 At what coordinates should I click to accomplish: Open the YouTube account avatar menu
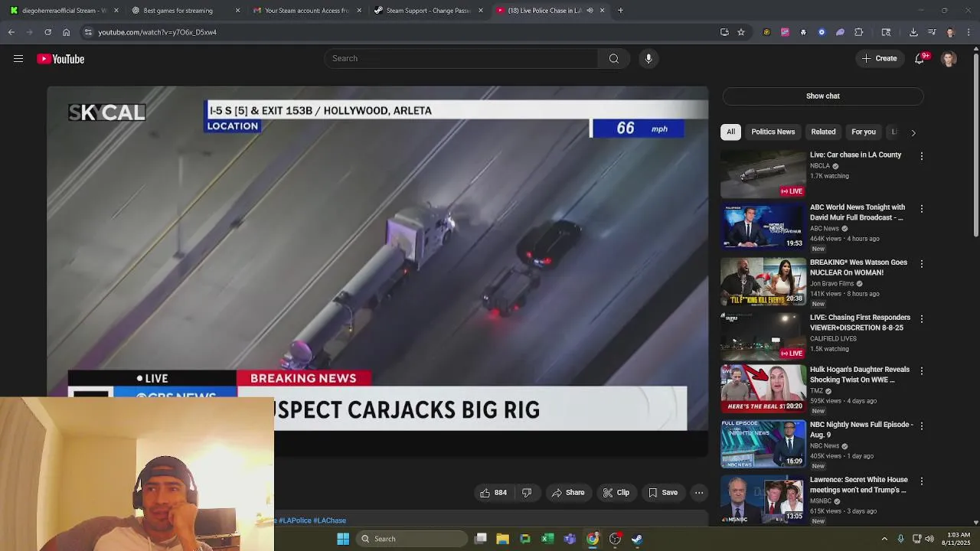coord(949,59)
